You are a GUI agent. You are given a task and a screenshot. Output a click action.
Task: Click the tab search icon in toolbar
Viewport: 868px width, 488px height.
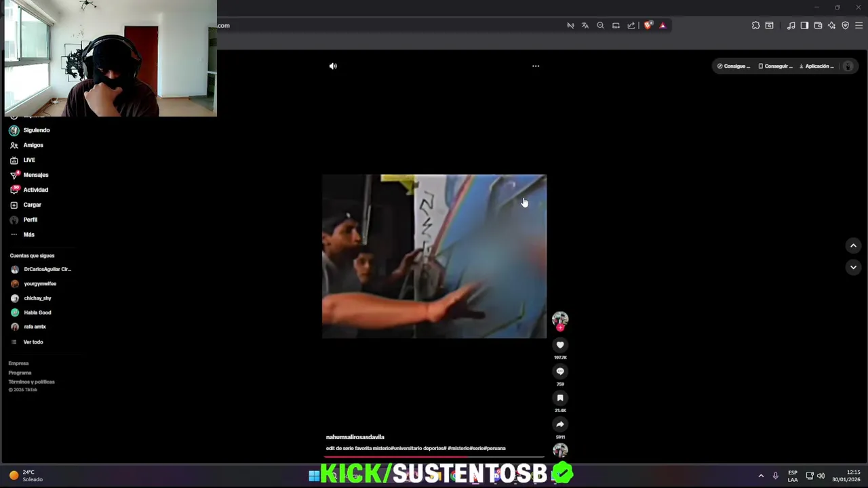pos(770,26)
